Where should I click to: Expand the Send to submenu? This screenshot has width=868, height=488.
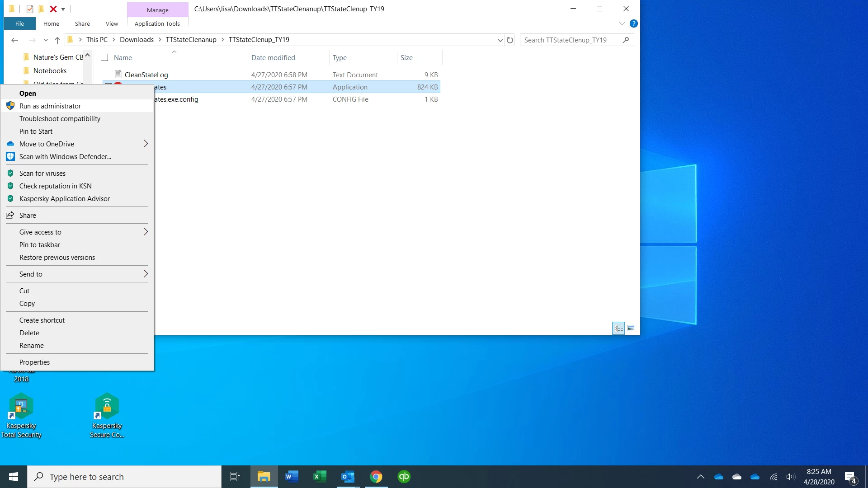pos(77,274)
